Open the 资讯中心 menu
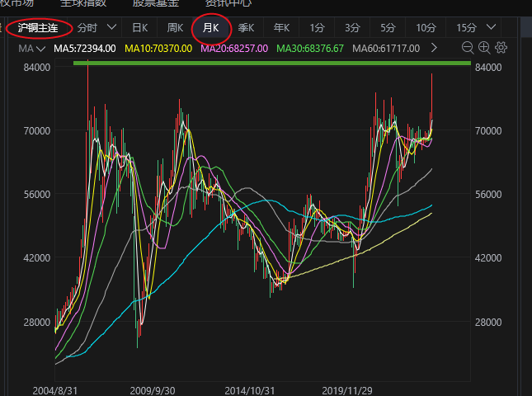 tap(228, 3)
